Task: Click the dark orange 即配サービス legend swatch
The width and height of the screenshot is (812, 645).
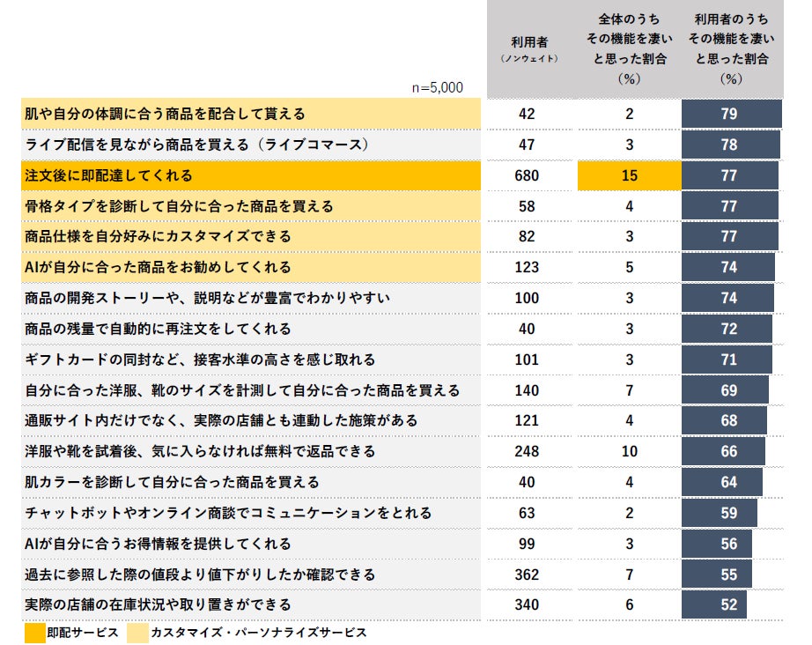Action: [34, 633]
